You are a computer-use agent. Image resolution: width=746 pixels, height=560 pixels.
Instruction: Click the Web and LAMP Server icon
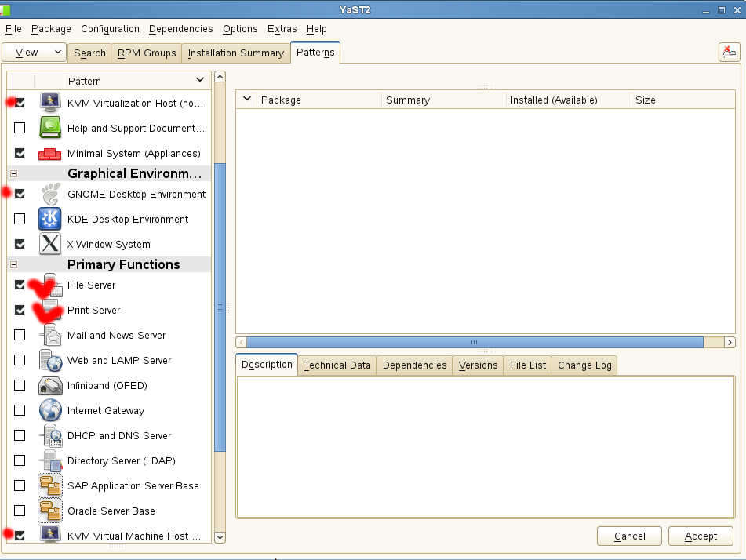click(50, 360)
